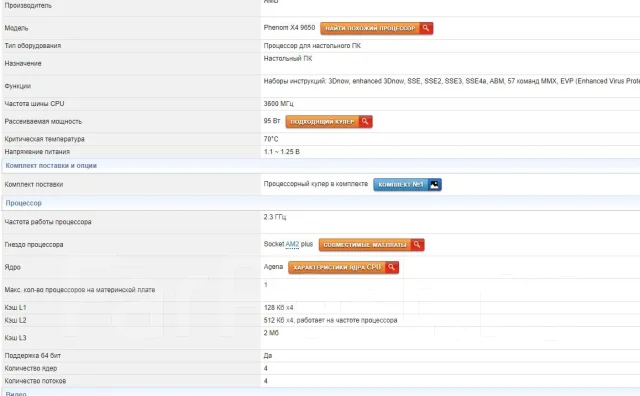Click the 'Напряжение питания' label
640x396 pixels.
pos(37,151)
